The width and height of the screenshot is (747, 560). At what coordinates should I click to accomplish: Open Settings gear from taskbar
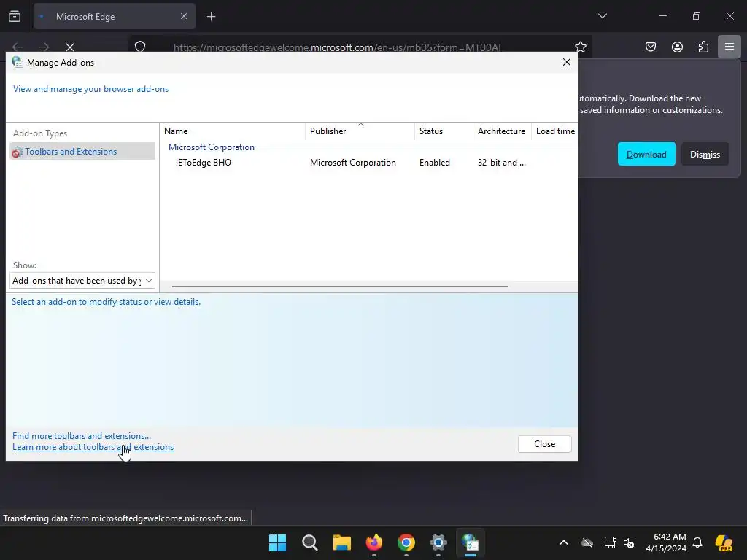point(438,542)
